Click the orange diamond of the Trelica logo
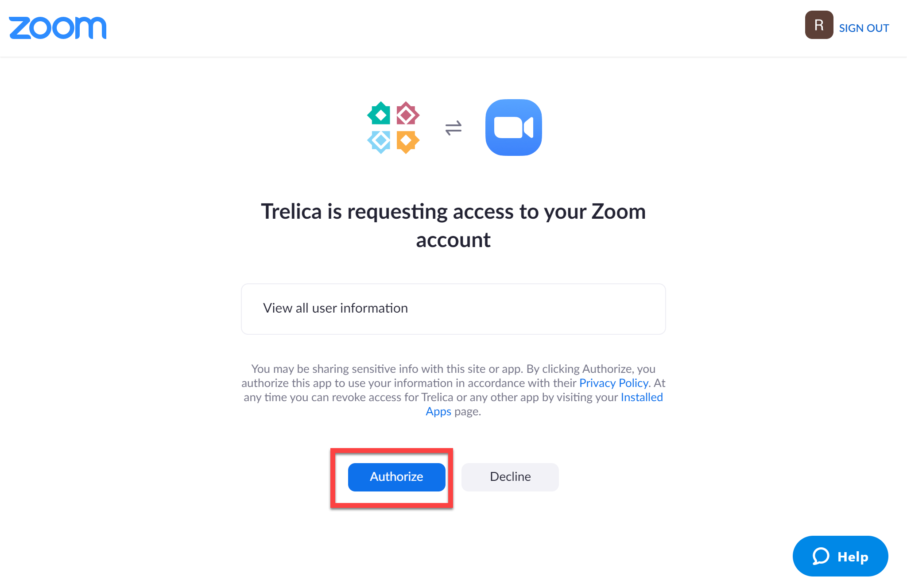The image size is (907, 588). [x=407, y=142]
